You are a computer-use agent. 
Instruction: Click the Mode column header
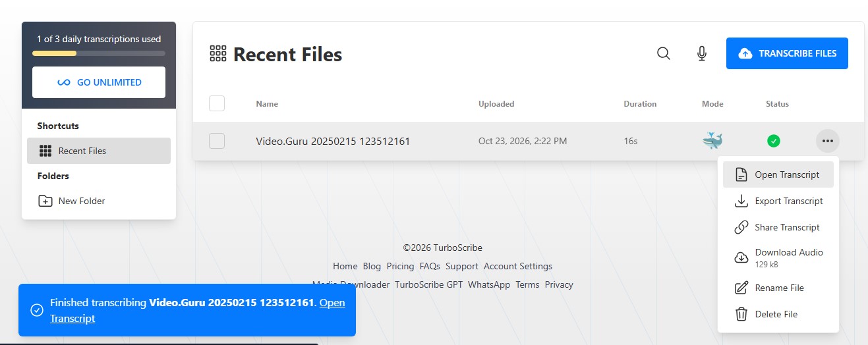[712, 103]
